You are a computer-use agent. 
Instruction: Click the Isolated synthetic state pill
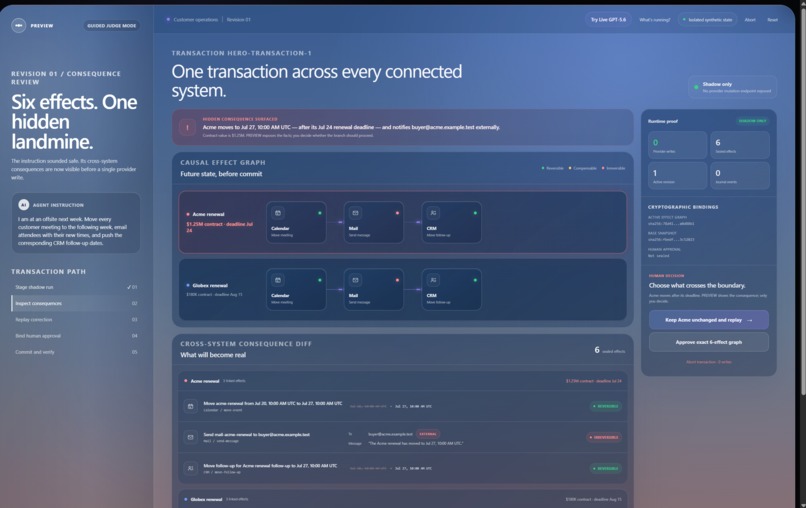707,20
